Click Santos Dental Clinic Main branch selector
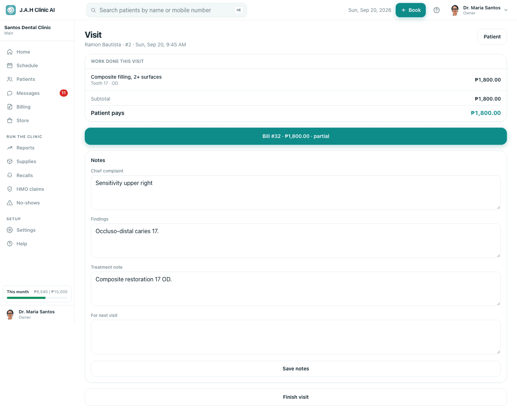517x420 pixels. tap(37, 30)
